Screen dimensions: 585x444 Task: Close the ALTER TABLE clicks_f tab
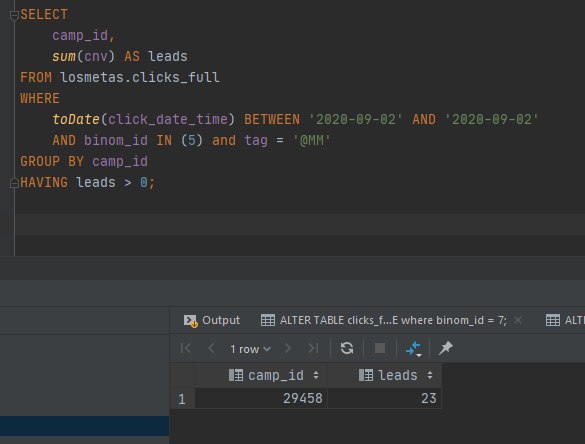(517, 320)
